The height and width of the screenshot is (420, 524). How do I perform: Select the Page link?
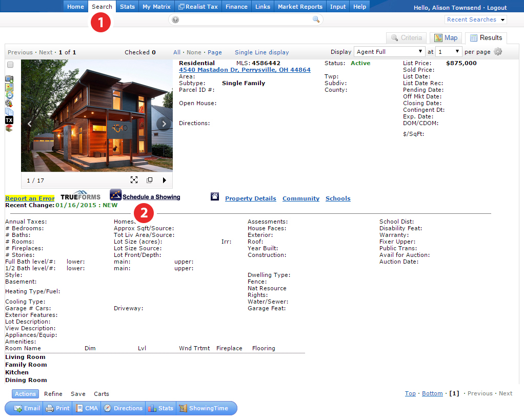coord(214,52)
